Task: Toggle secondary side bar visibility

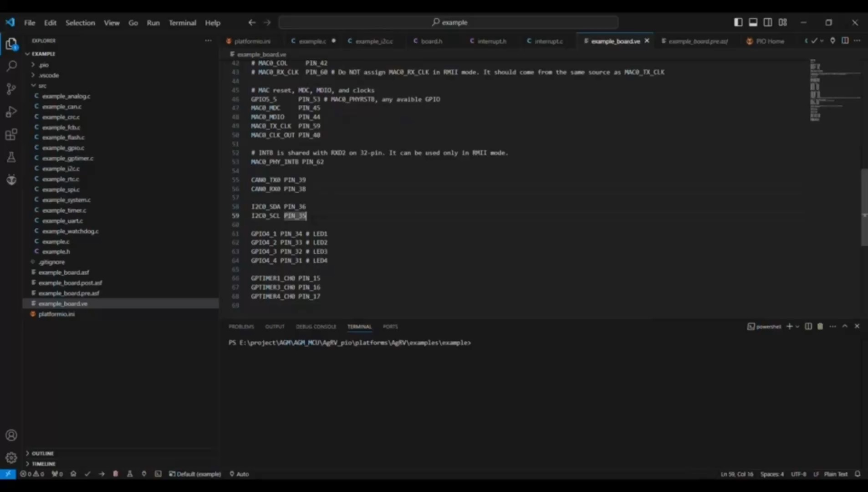Action: click(x=768, y=22)
